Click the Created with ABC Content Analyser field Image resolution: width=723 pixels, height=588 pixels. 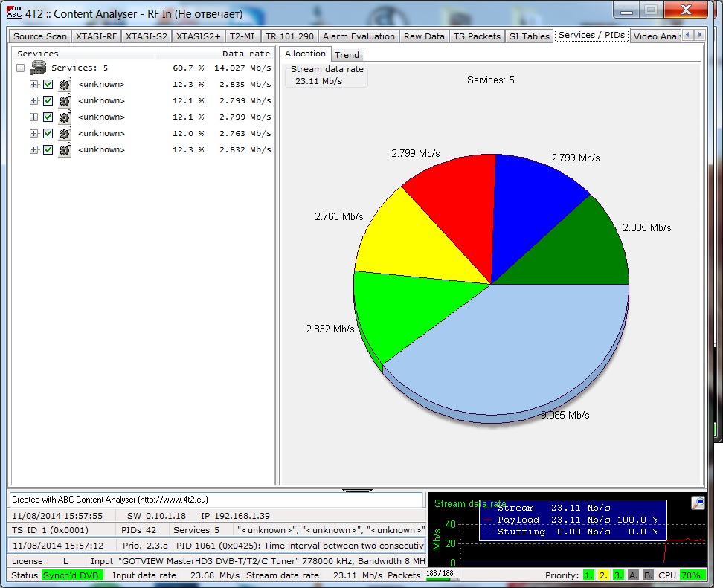pos(216,500)
